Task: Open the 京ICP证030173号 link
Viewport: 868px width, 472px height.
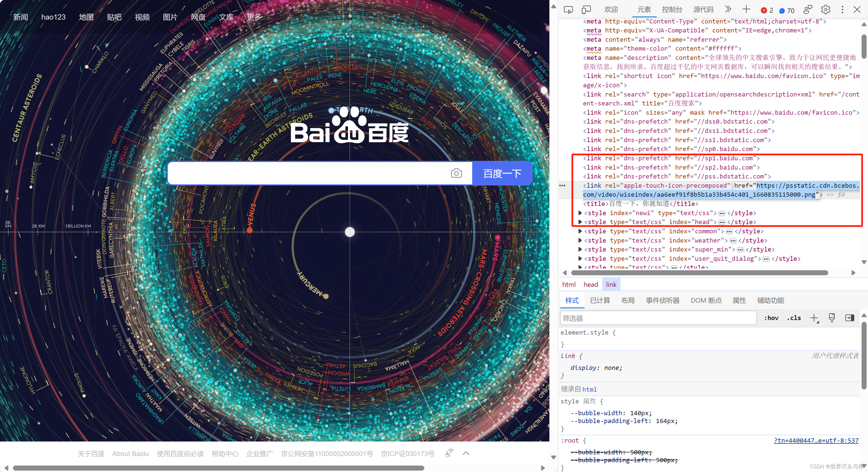Action: pos(407,454)
